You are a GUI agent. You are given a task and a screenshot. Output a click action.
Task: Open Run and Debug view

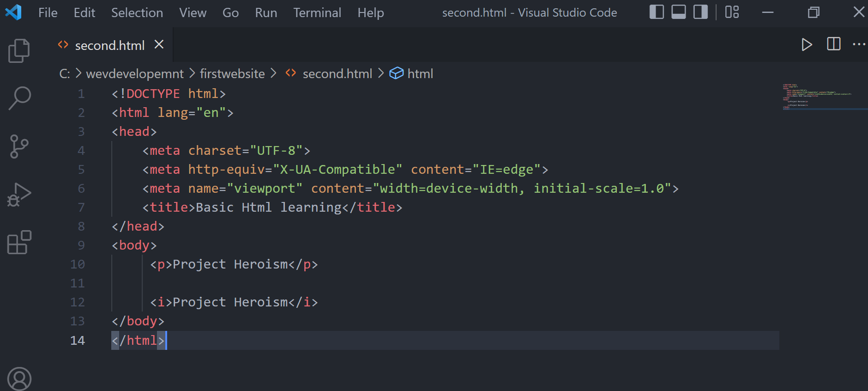click(19, 195)
